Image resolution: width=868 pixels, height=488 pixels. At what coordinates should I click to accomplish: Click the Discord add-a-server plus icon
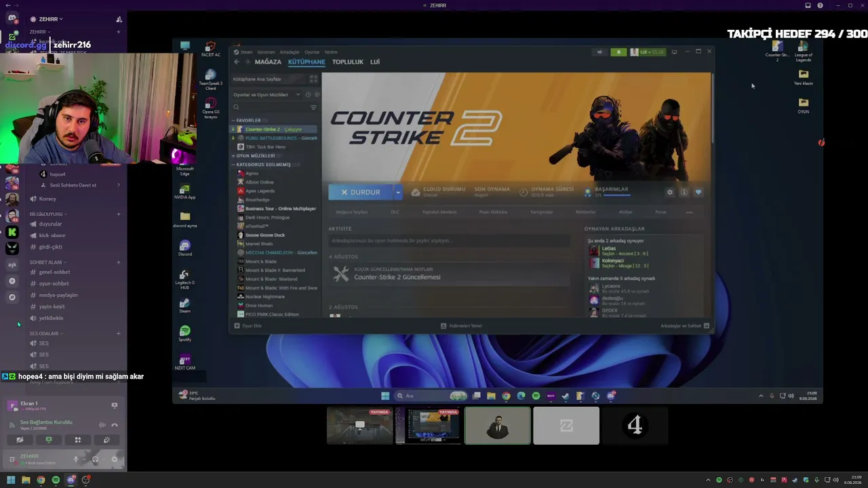(12, 281)
